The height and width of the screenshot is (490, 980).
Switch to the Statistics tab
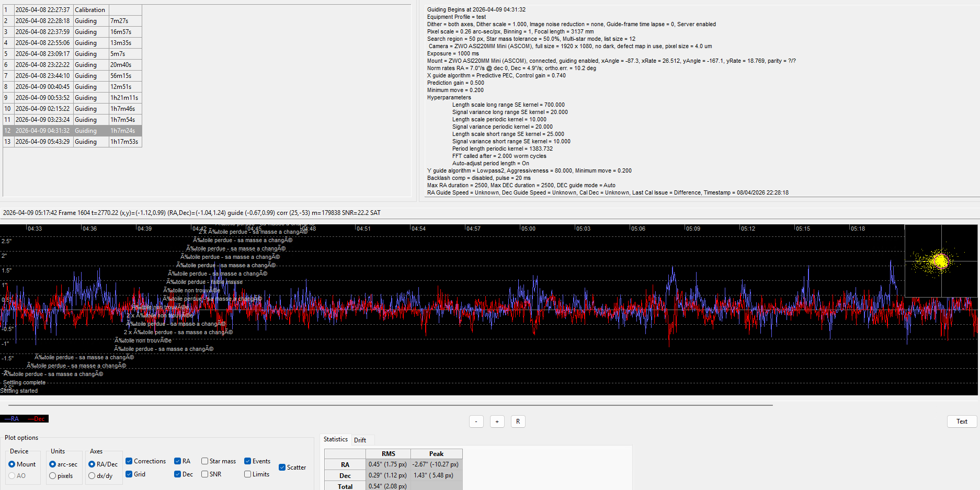pos(336,439)
